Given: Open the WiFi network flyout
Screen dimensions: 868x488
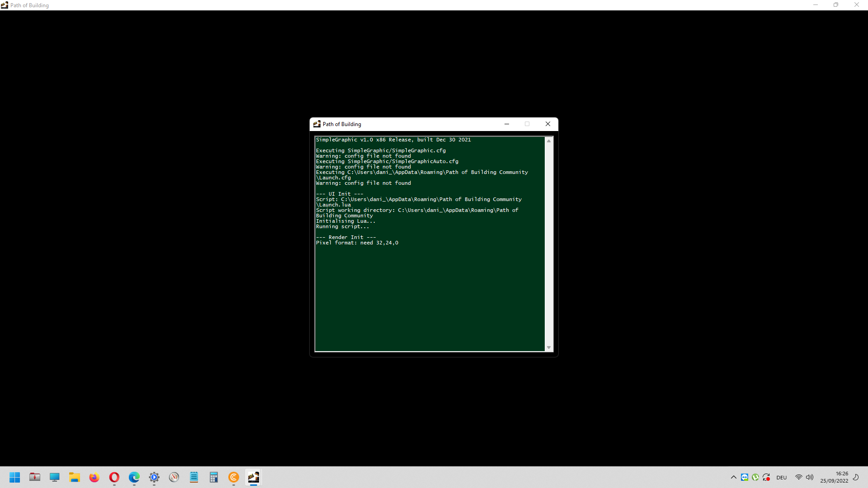Looking at the screenshot, I should [x=798, y=477].
